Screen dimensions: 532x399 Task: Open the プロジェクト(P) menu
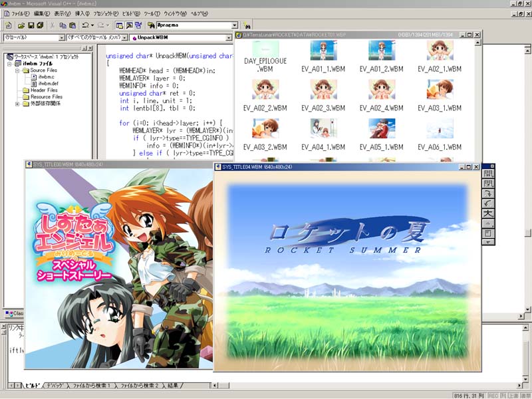(x=106, y=13)
